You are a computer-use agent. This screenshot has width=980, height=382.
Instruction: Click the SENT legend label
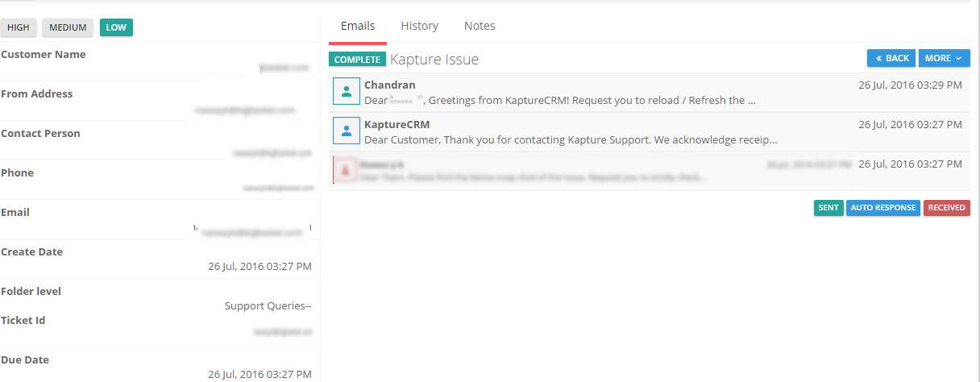coord(828,208)
